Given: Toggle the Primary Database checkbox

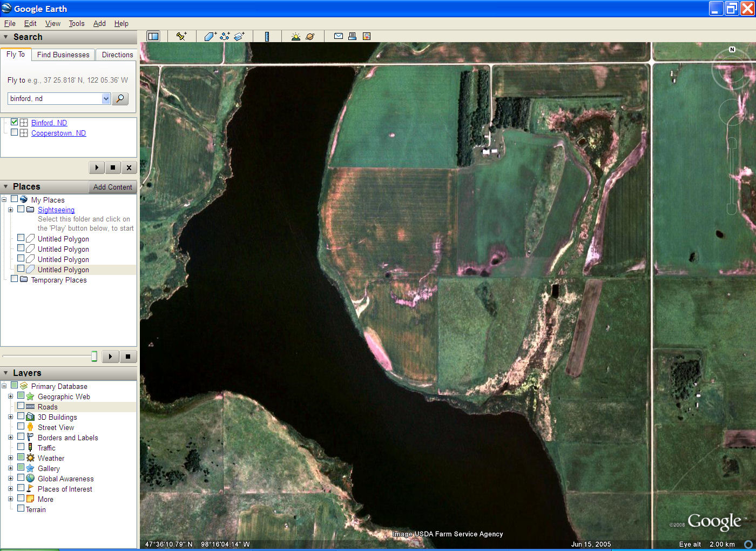Looking at the screenshot, I should coord(14,386).
